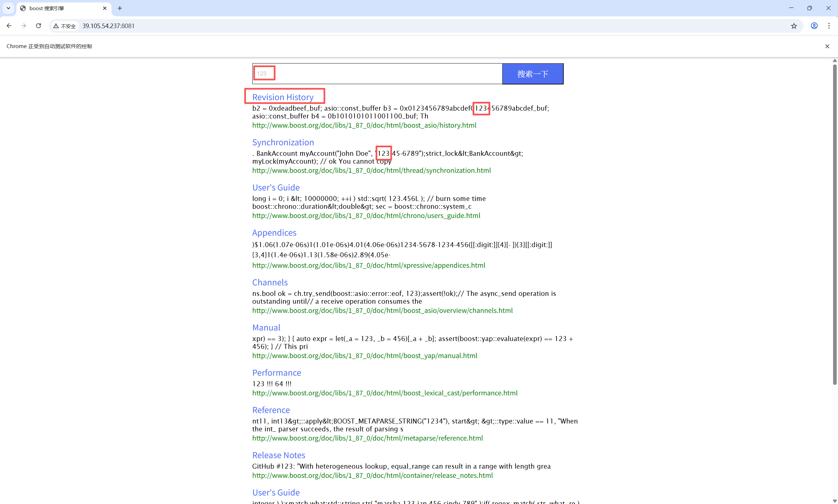Select the boost 搜索引擎 tab
The width and height of the screenshot is (838, 504).
tap(58, 8)
